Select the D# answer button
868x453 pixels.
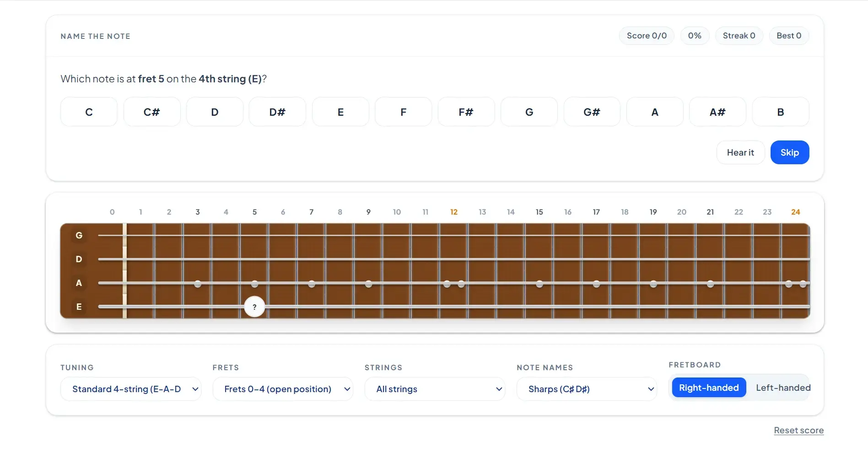277,112
